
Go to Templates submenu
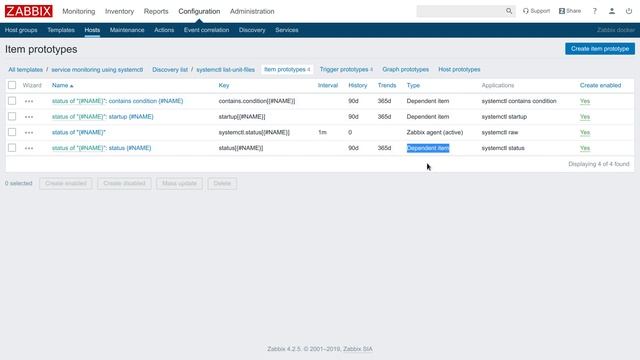tap(61, 30)
